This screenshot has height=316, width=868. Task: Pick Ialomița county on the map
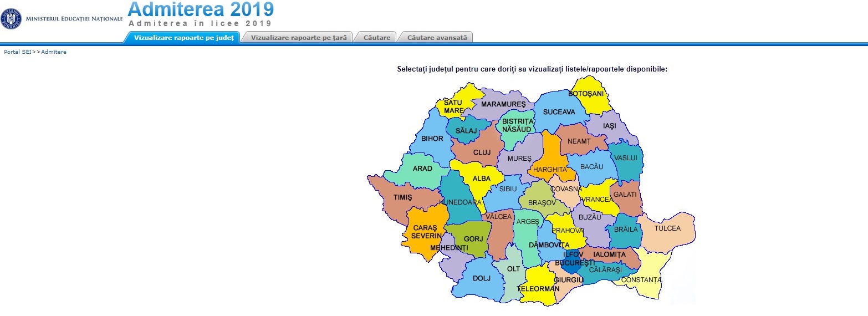pos(608,254)
